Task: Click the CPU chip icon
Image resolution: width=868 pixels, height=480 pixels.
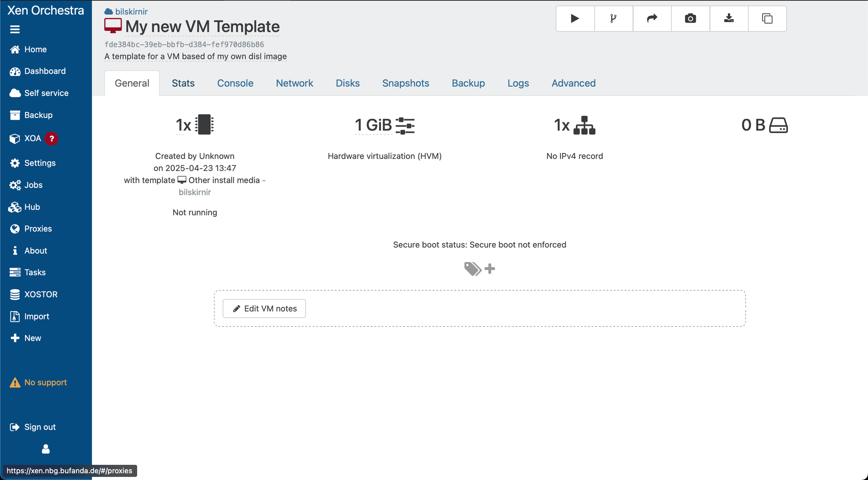Action: click(x=204, y=125)
